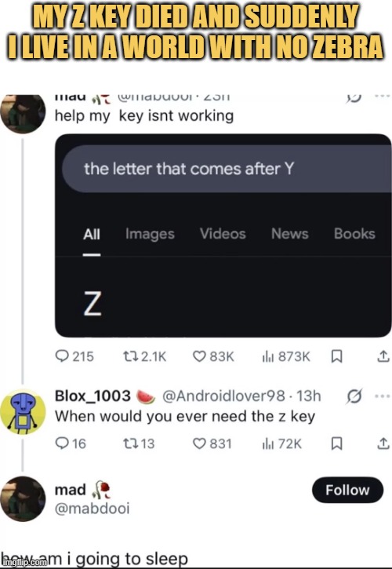Switch to the Videos search tab
Screen dimensions: 392x569
[x=223, y=234]
